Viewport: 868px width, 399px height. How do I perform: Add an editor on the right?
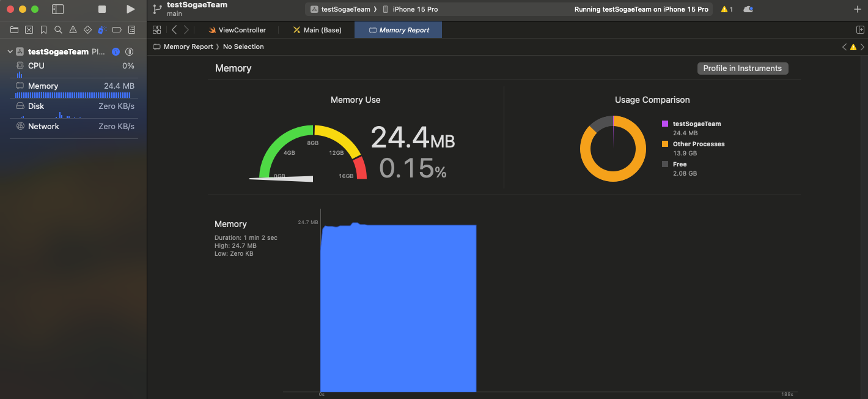point(860,30)
